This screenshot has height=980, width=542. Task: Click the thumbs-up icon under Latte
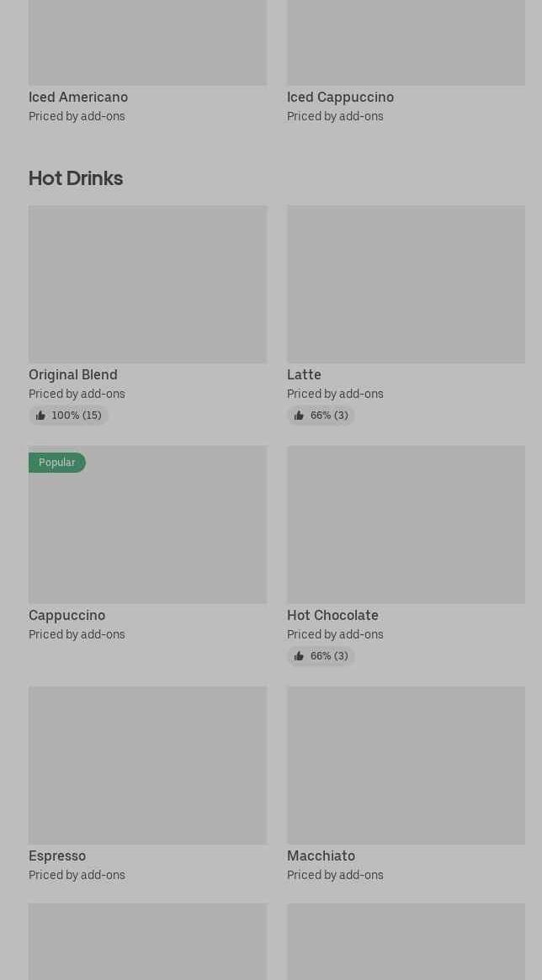click(x=299, y=416)
